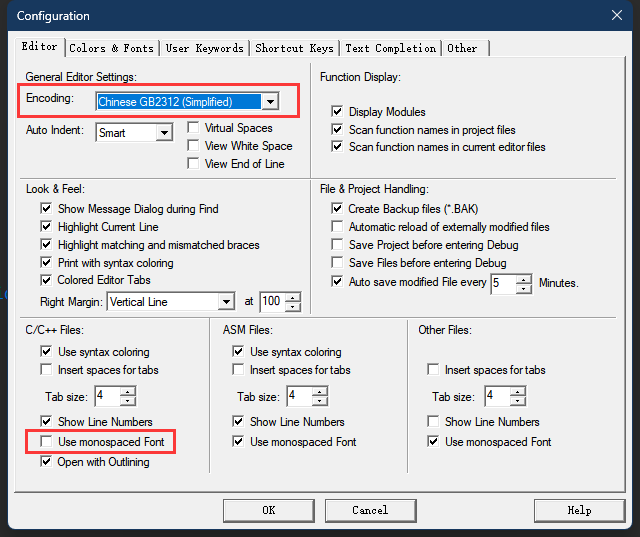640x537 pixels.
Task: Confirm settings with the OK button
Action: (x=269, y=510)
